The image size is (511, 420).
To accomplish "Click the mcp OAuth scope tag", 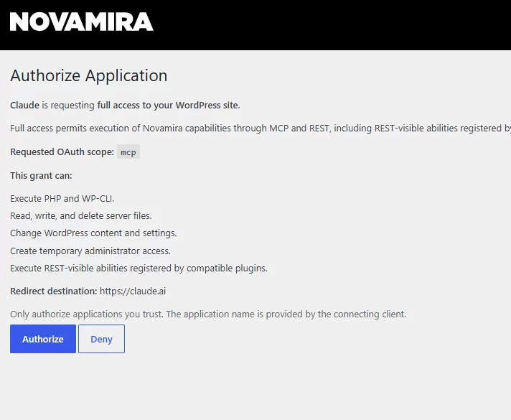I will (x=128, y=152).
